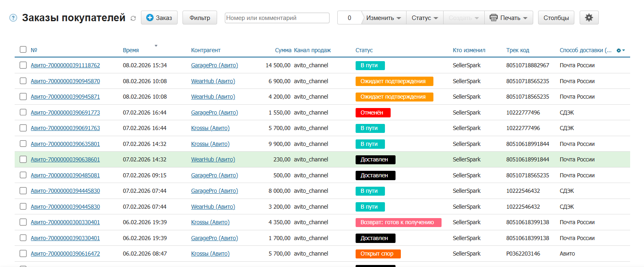644x267 pixels.
Task: Expand the Печать dropdown arrow
Action: coord(525,18)
